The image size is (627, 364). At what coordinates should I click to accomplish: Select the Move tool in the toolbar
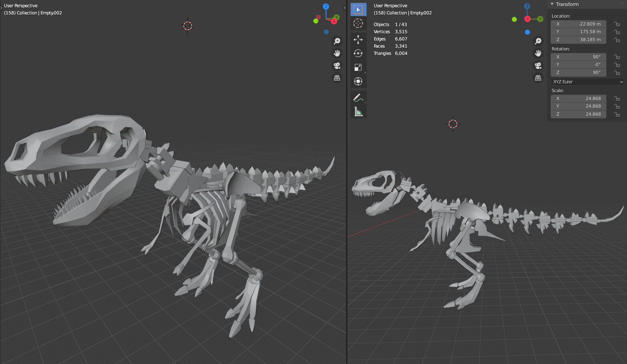(358, 39)
